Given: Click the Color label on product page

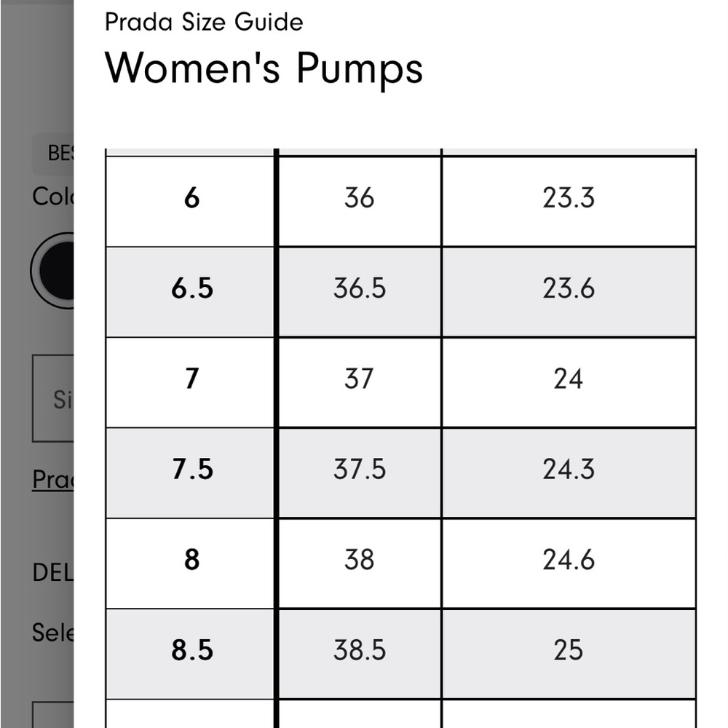Looking at the screenshot, I should [x=53, y=197].
